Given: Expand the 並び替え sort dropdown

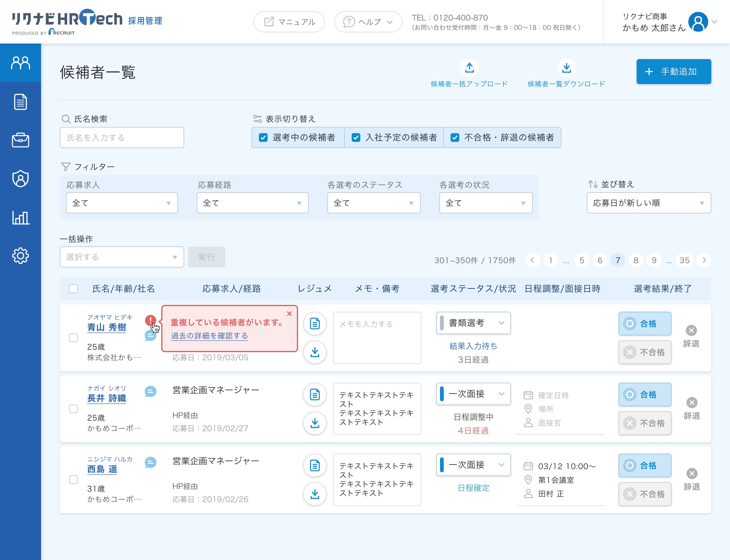Looking at the screenshot, I should pos(648,203).
